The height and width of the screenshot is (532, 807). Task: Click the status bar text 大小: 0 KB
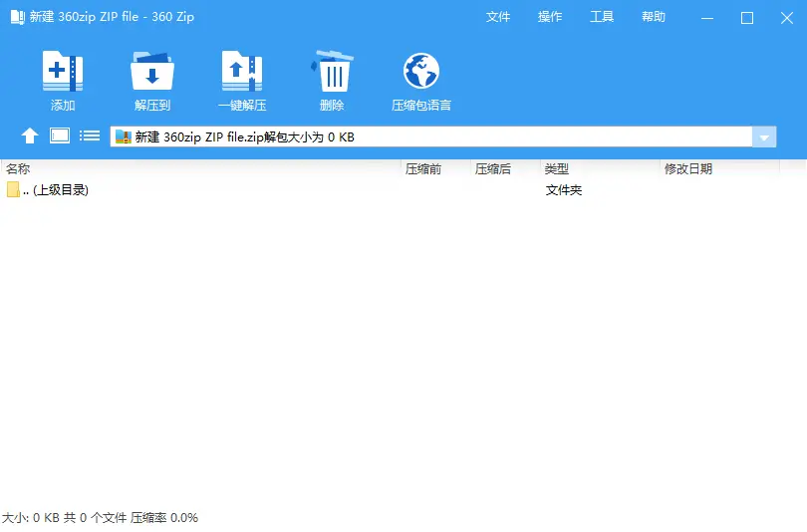pyautogui.click(x=31, y=518)
